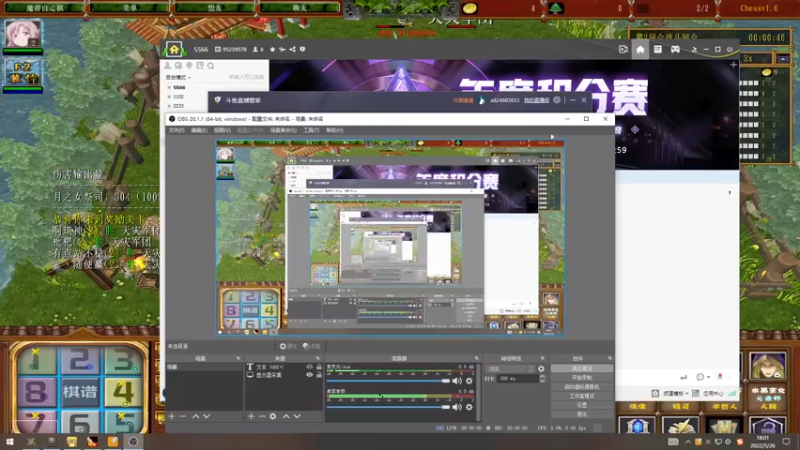Screen dimensions: 800x450
Task: Pop out the controls dock panel
Action: pos(610,359)
